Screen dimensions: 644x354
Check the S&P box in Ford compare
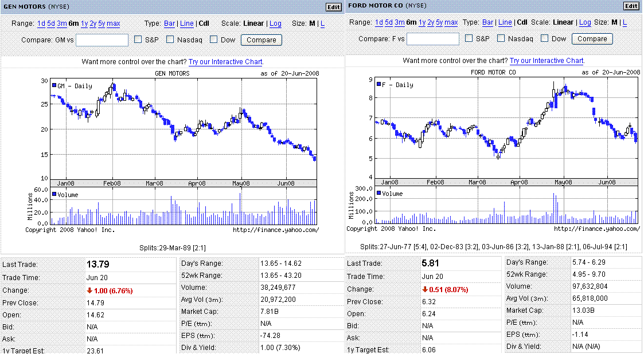point(469,38)
